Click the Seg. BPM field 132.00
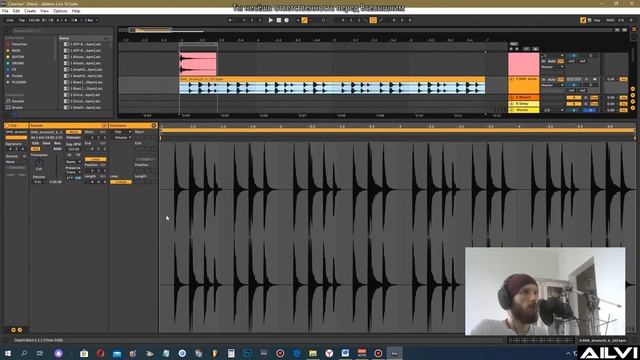 pyautogui.click(x=73, y=149)
